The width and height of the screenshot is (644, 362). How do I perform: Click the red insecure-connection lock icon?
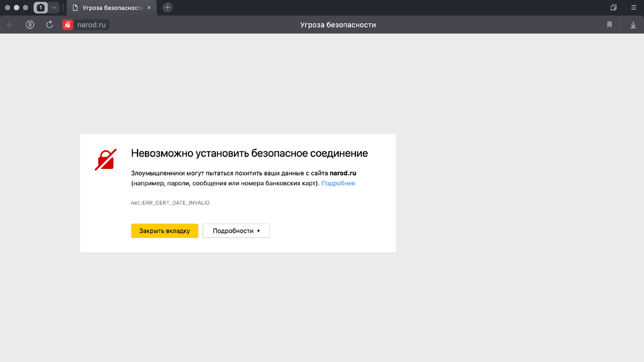[x=68, y=25]
